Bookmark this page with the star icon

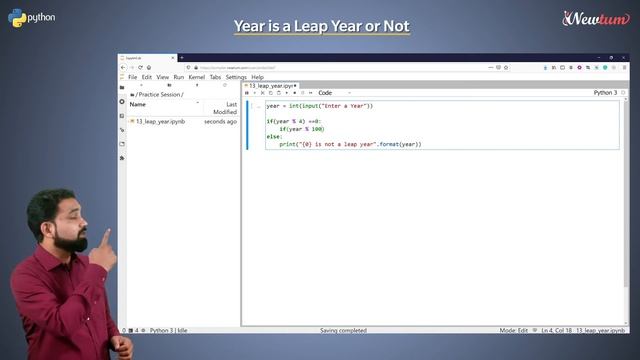pos(506,67)
